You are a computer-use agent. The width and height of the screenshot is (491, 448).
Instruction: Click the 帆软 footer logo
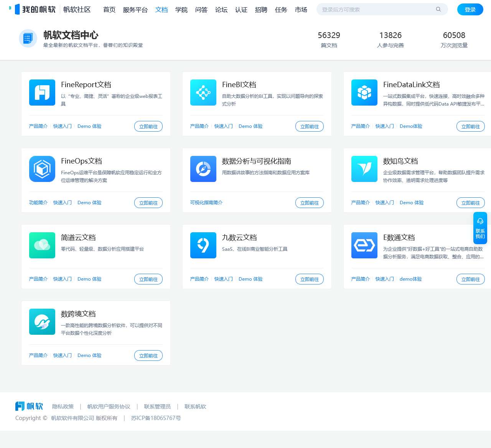pos(29,406)
